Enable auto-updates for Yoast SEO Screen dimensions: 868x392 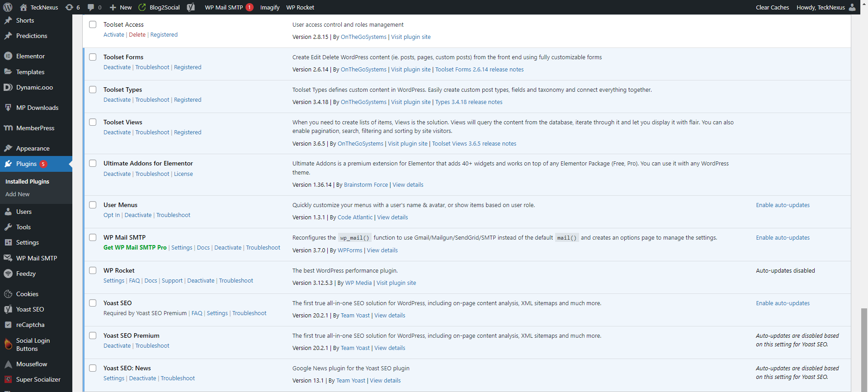pyautogui.click(x=783, y=303)
